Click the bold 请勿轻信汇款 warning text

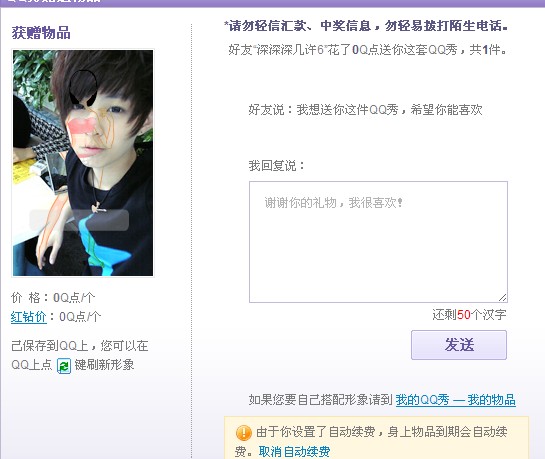tap(366, 26)
